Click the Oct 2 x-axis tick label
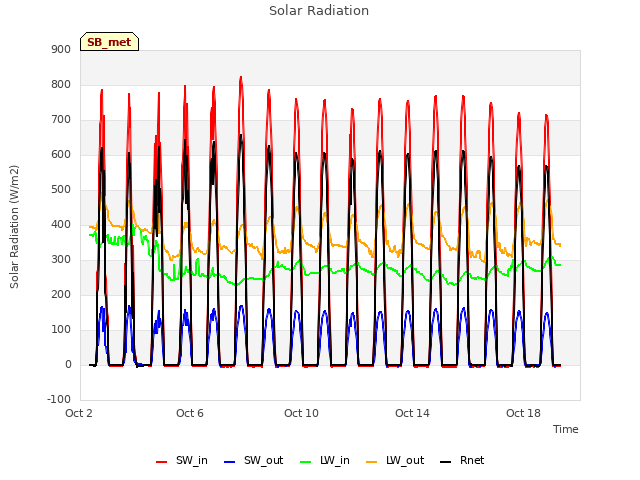The width and height of the screenshot is (640, 480). tap(79, 413)
